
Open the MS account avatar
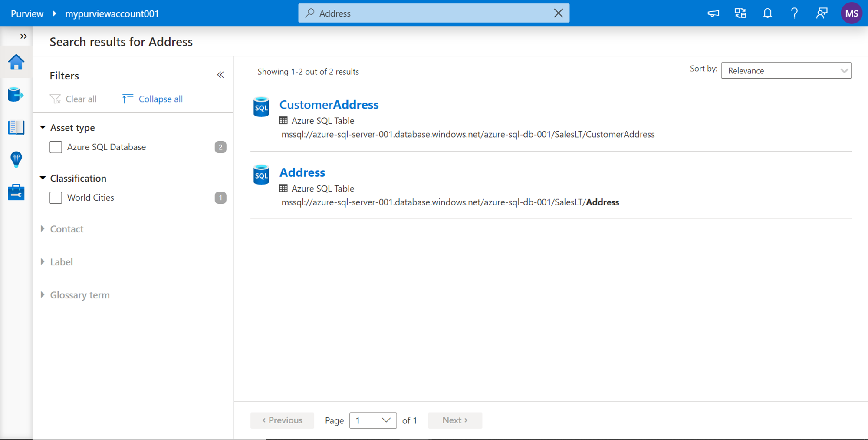852,13
